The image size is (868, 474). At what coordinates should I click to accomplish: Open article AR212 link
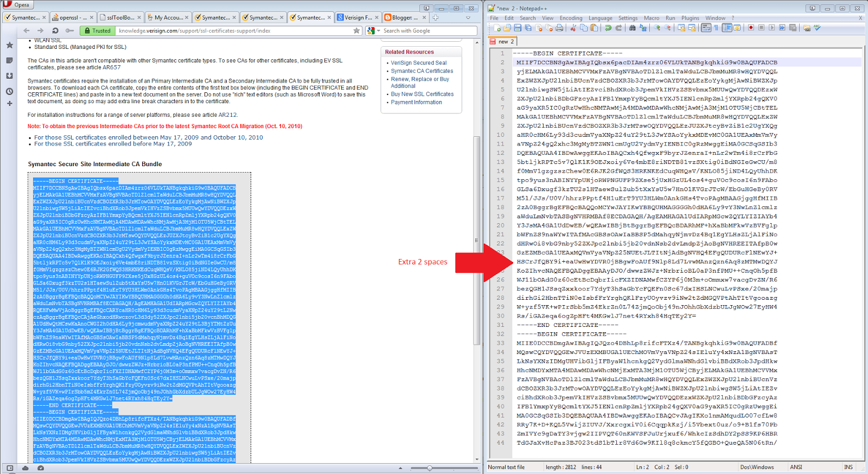coord(227,115)
